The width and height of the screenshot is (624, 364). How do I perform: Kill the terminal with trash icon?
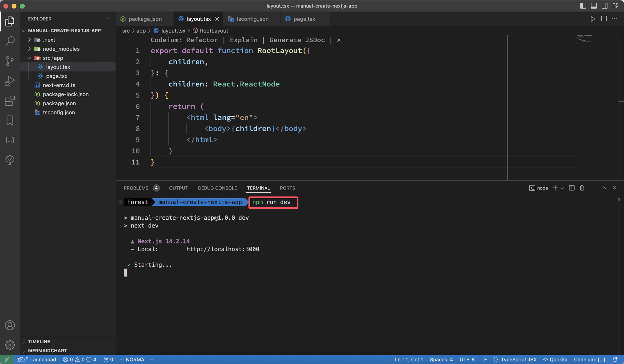[x=582, y=188]
